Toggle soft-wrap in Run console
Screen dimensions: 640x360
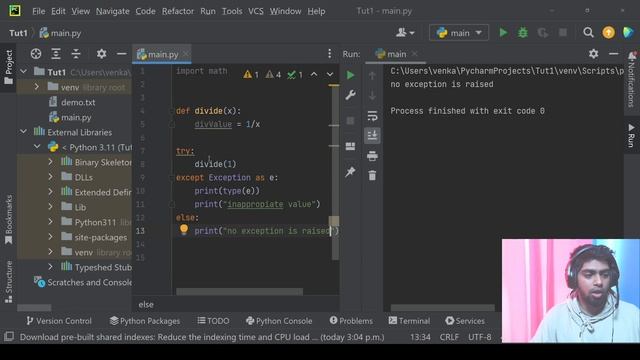(x=372, y=116)
